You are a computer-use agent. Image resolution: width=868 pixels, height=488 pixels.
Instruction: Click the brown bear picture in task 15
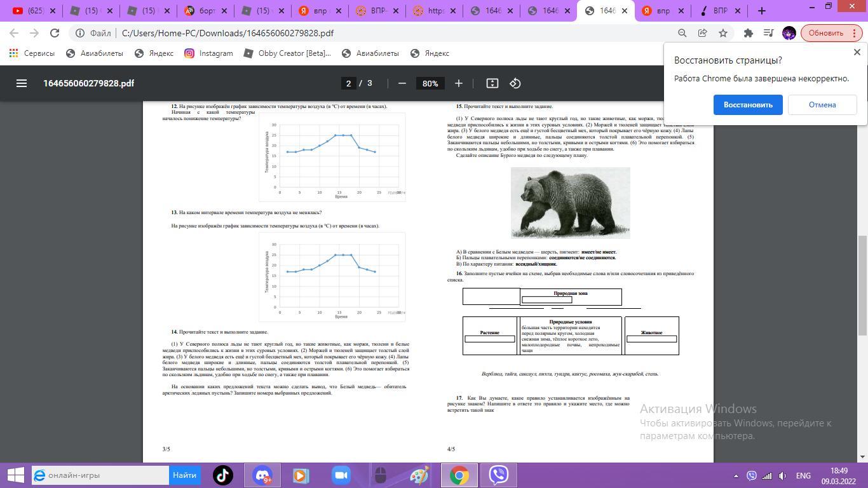[x=570, y=203]
